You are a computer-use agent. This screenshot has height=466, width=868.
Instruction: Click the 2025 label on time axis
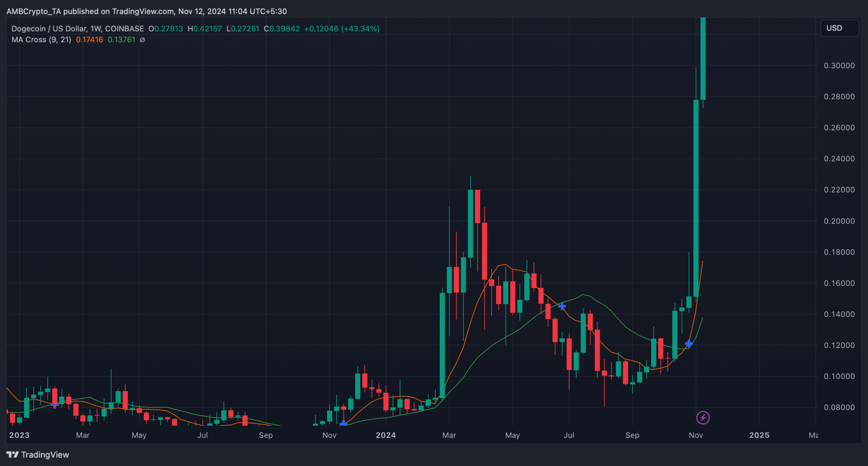coord(759,435)
